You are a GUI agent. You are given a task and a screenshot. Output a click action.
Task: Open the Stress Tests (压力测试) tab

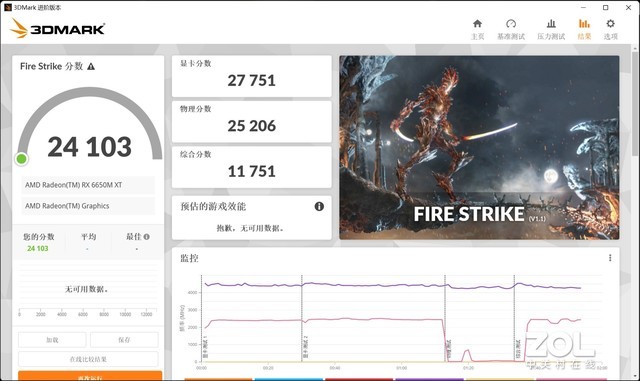(551, 29)
